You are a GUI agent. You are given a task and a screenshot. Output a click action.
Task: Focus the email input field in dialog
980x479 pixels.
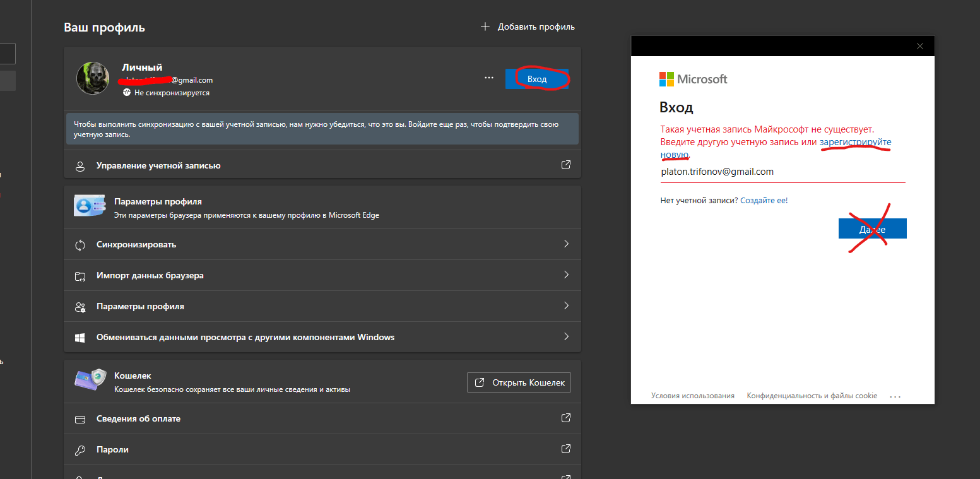(783, 172)
